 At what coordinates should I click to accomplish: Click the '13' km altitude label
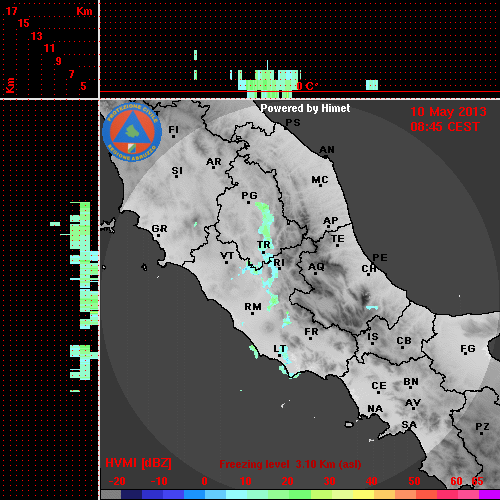pos(37,36)
